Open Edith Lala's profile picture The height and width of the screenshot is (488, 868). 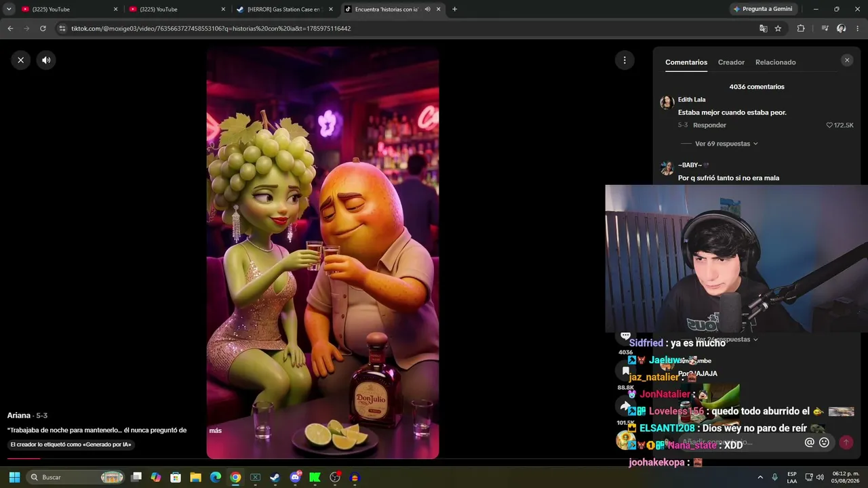click(x=667, y=102)
